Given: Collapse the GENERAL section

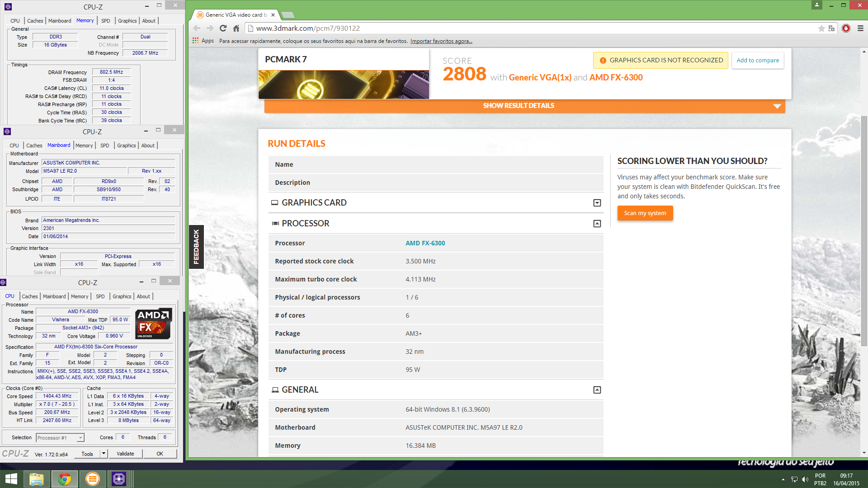Looking at the screenshot, I should coord(597,390).
